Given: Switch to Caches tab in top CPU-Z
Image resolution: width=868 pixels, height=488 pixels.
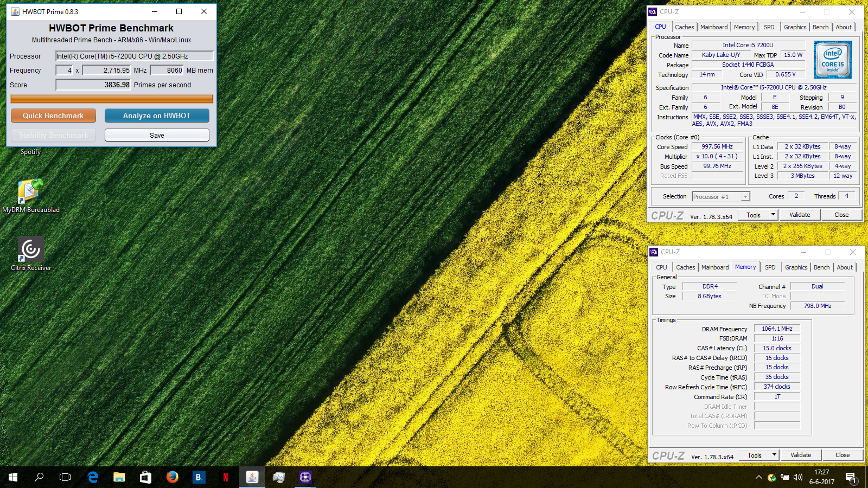Looking at the screenshot, I should 685,27.
